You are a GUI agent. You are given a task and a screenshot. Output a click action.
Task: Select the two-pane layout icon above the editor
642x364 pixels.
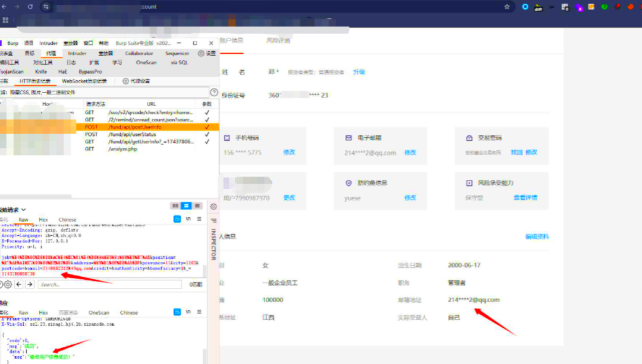(x=174, y=206)
